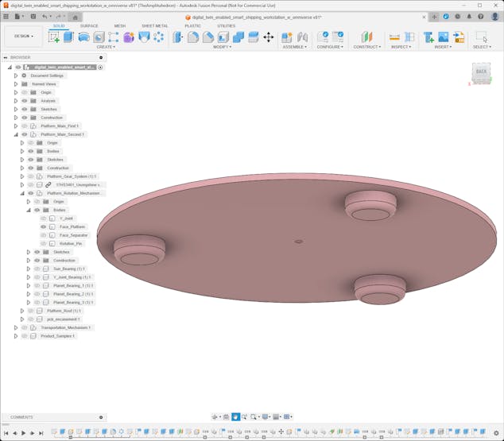Viewport: 504px width, 441px height.
Task: Select the Move/Copy tool
Action: pyautogui.click(x=268, y=37)
